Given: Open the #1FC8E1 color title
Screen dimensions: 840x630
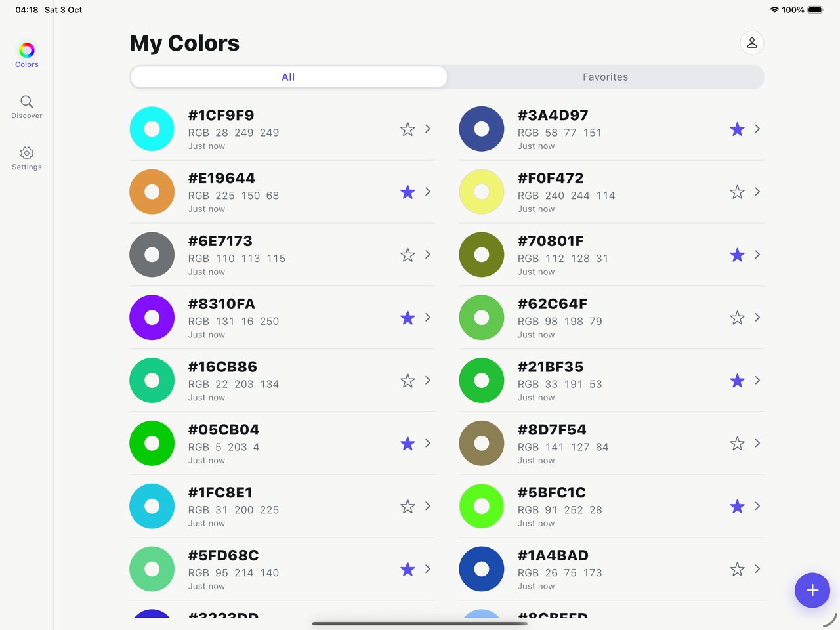Looking at the screenshot, I should [x=220, y=492].
